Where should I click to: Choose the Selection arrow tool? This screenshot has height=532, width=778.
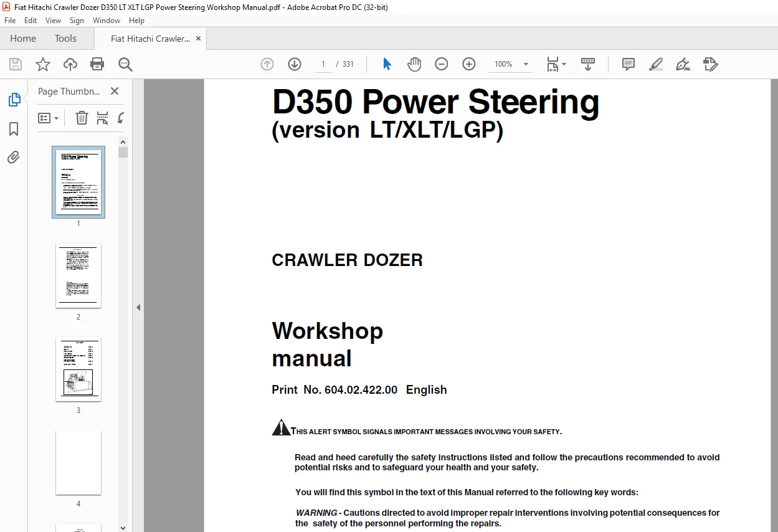coord(387,64)
